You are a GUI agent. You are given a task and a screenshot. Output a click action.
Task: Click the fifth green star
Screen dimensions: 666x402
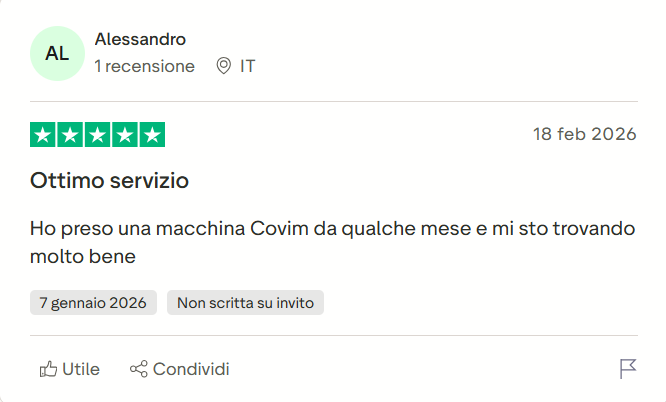[x=152, y=135]
